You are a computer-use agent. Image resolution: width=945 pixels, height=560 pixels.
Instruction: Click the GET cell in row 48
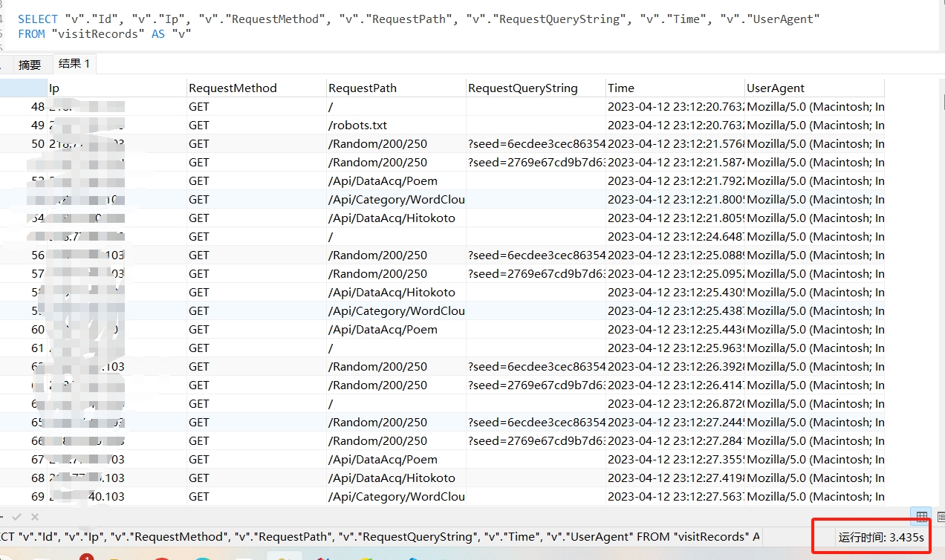pyautogui.click(x=256, y=106)
